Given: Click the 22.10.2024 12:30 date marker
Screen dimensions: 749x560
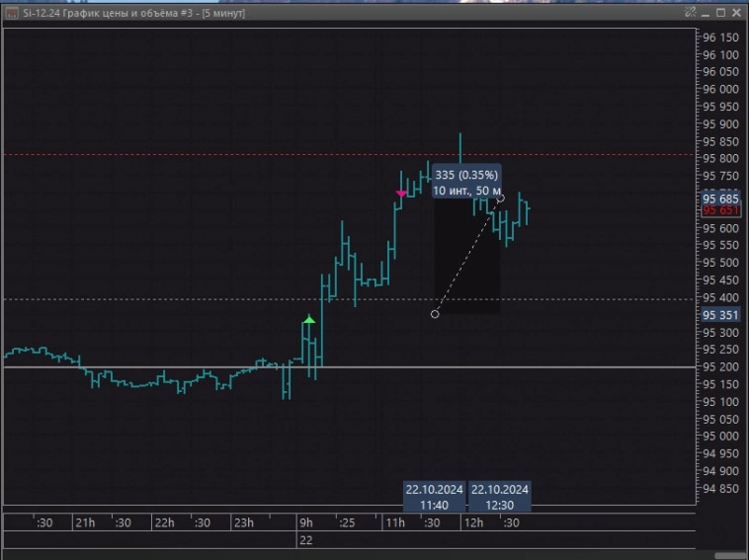Looking at the screenshot, I should coord(500,496).
